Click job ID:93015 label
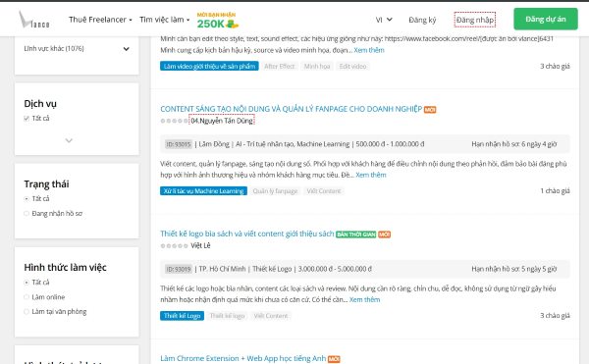This screenshot has height=364, width=589. pyautogui.click(x=179, y=144)
